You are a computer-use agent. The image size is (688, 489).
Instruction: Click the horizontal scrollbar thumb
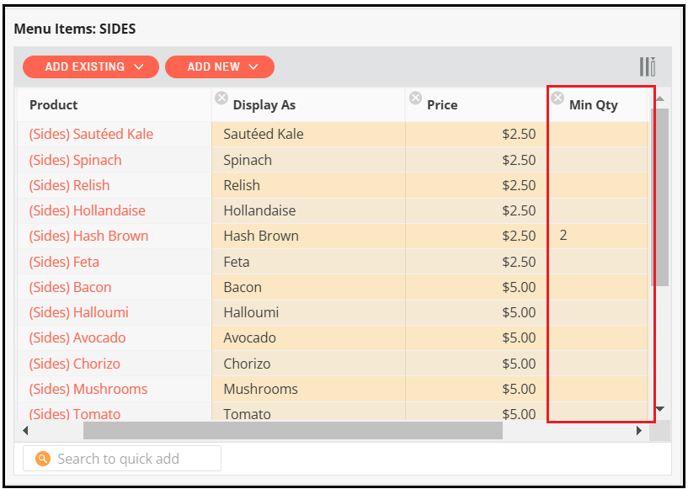[290, 431]
